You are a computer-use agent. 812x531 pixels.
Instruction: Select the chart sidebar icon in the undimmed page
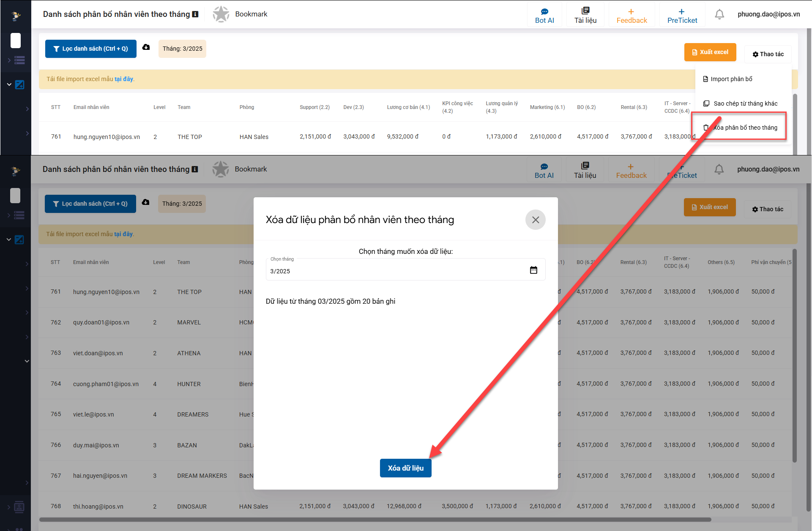[19, 84]
